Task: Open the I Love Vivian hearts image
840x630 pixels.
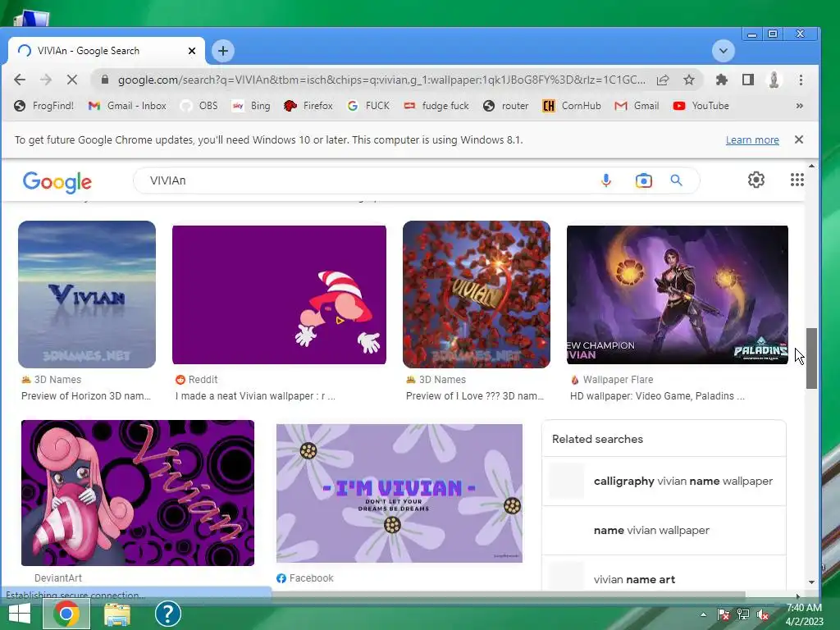Action: point(477,294)
